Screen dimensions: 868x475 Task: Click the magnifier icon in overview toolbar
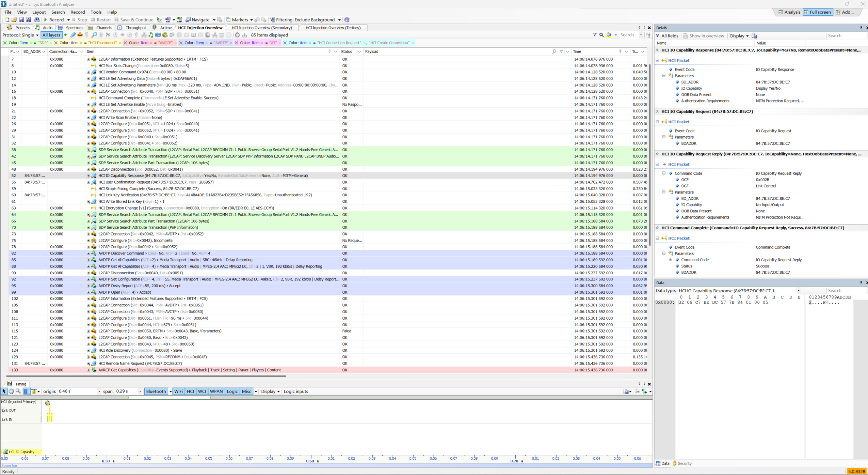94,35
